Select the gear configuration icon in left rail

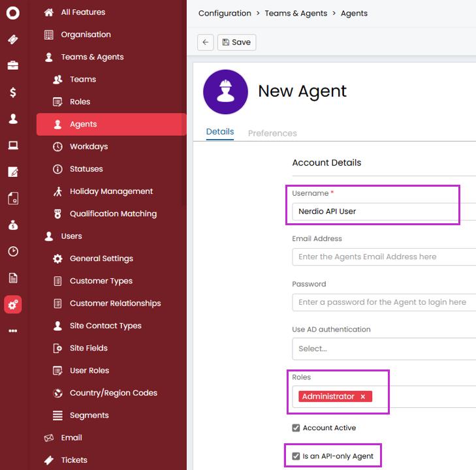click(x=13, y=304)
